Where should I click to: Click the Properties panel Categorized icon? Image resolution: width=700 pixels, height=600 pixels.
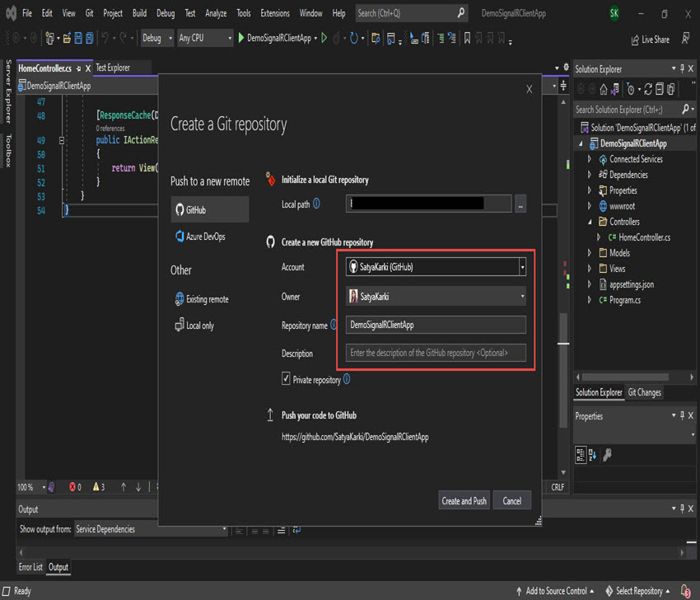coord(581,455)
